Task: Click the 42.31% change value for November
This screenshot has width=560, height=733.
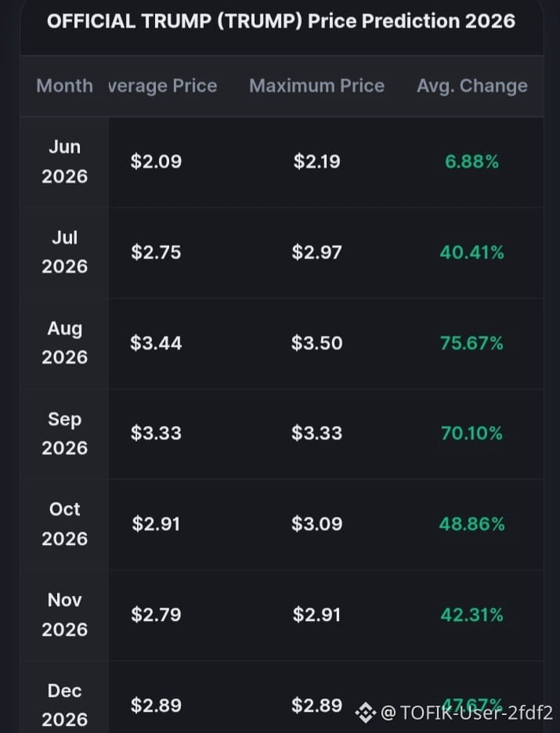Action: pos(471,615)
